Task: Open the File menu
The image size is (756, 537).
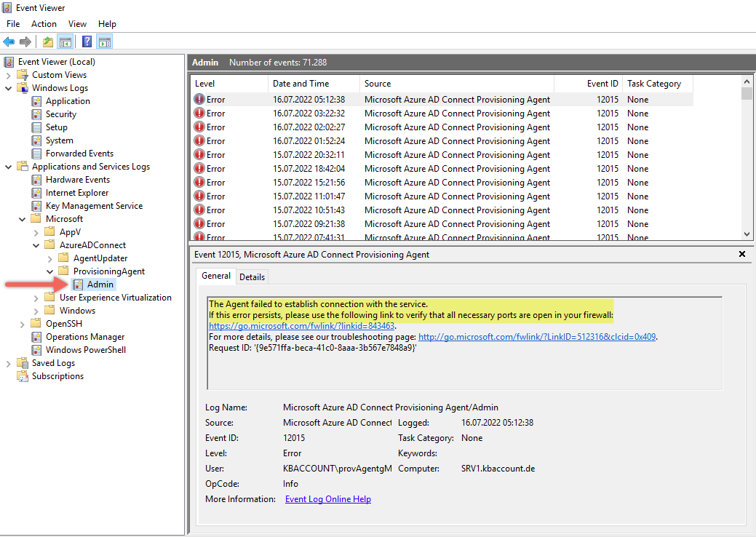Action: 13,23
